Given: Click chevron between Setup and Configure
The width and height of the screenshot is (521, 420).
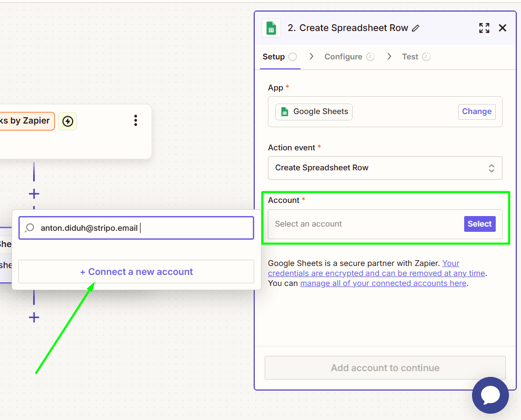Looking at the screenshot, I should (x=311, y=56).
